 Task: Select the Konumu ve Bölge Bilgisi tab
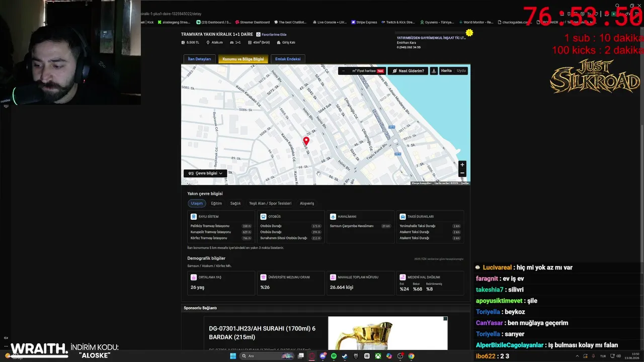point(243,59)
